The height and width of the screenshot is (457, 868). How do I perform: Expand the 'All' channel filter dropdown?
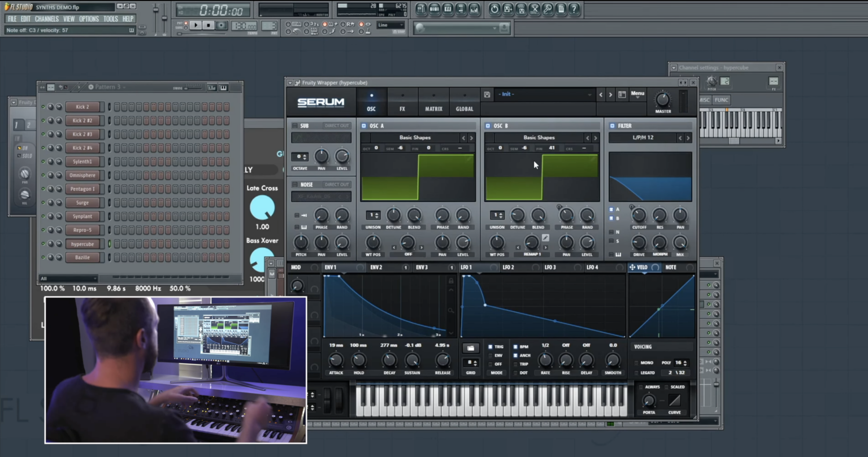[x=69, y=278]
